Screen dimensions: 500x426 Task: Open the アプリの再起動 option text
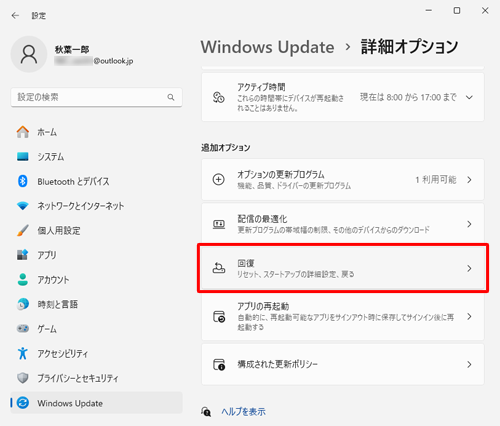(x=263, y=306)
